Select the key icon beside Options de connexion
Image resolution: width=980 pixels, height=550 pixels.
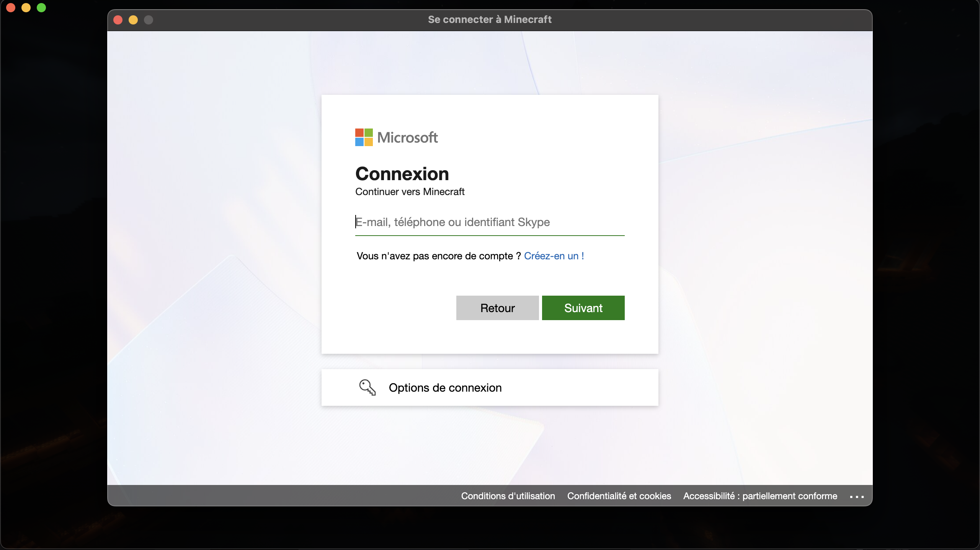click(x=367, y=387)
